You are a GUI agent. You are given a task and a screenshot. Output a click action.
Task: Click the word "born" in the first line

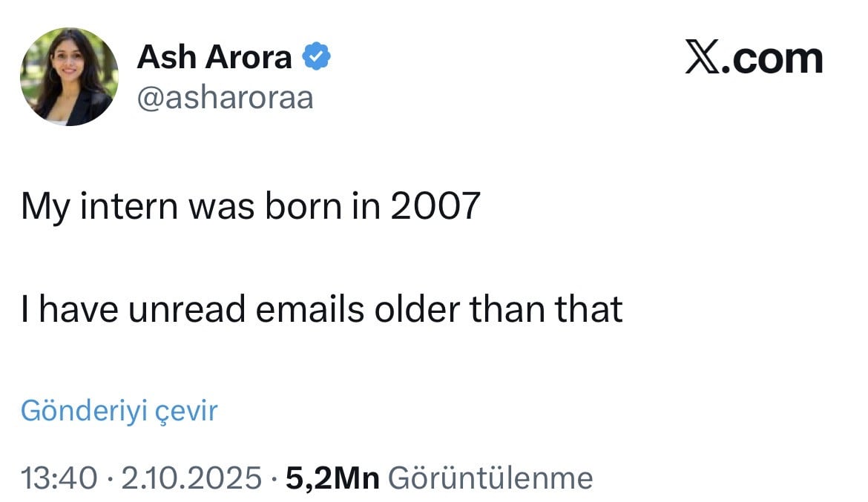[304, 207]
